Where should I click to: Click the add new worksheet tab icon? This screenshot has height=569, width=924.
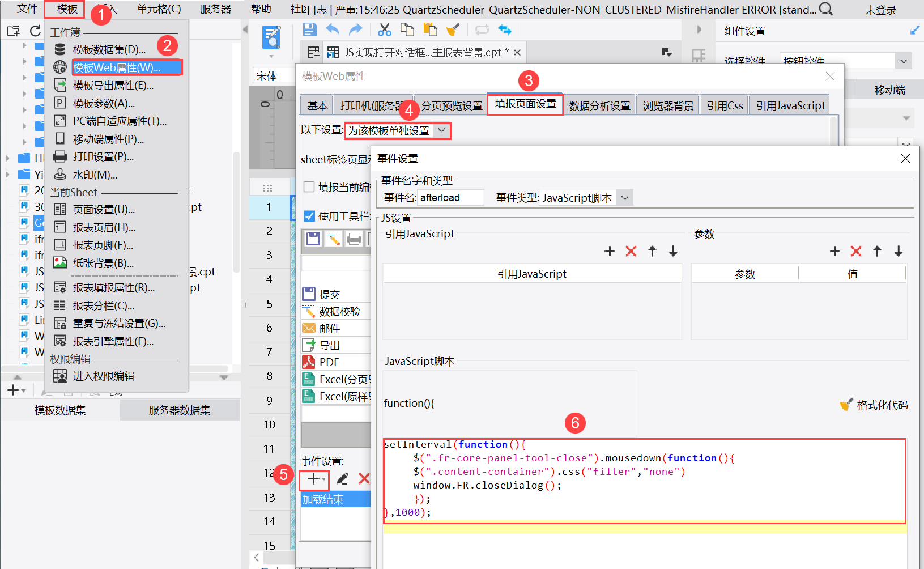[313, 53]
